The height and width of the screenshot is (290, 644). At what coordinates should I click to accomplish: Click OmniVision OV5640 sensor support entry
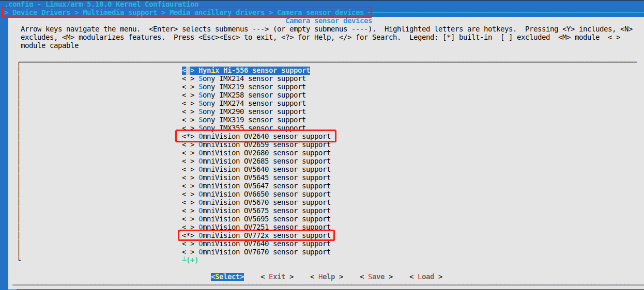coord(256,169)
